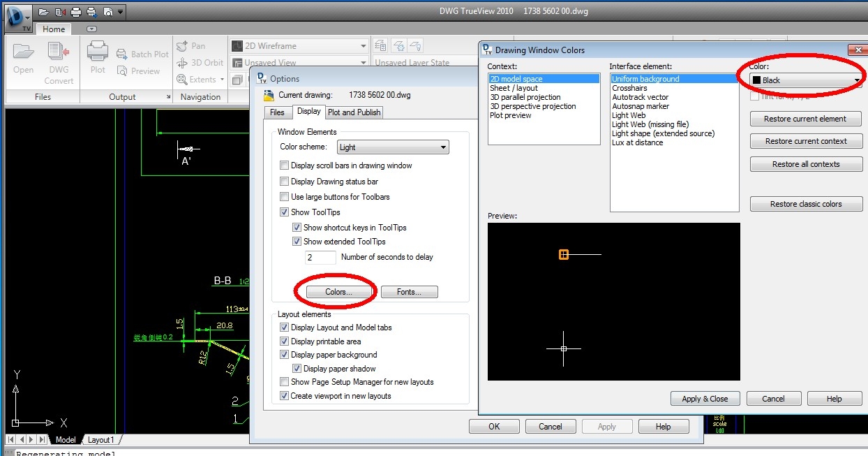
Task: Select Crosshairs interface element
Action: pos(629,88)
